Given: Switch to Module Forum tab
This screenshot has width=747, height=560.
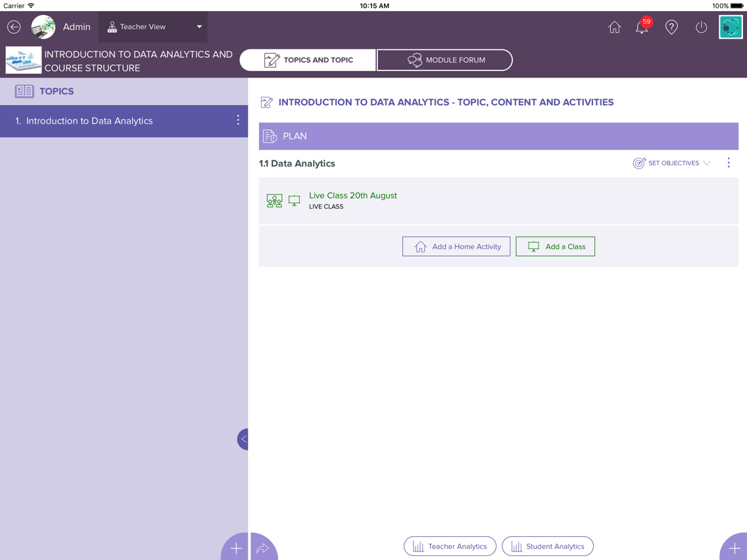Looking at the screenshot, I should coord(445,60).
